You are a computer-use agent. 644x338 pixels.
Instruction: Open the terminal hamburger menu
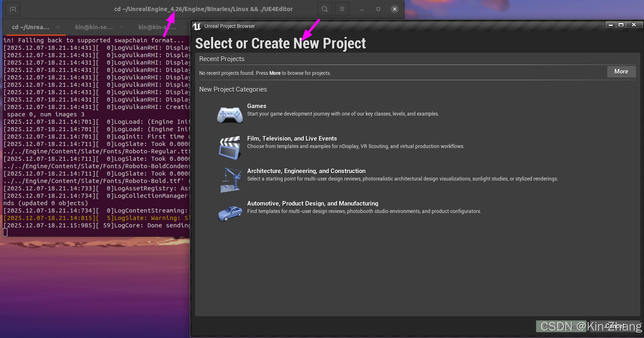(x=342, y=9)
